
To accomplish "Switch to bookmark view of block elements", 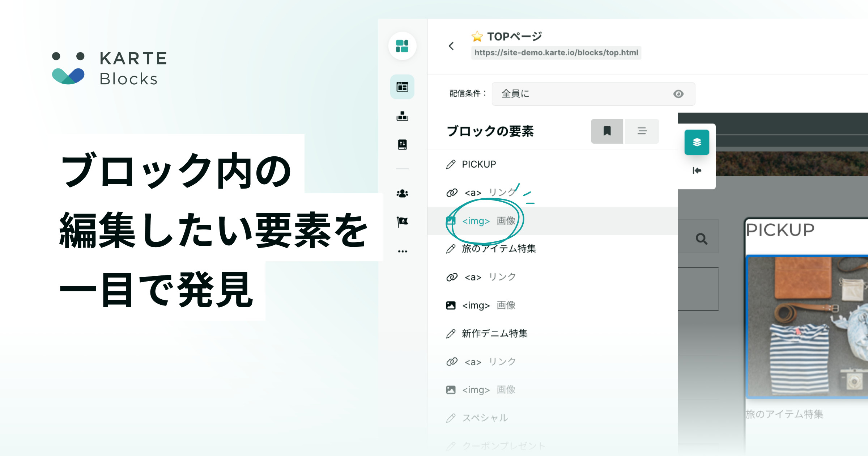I will pos(607,131).
